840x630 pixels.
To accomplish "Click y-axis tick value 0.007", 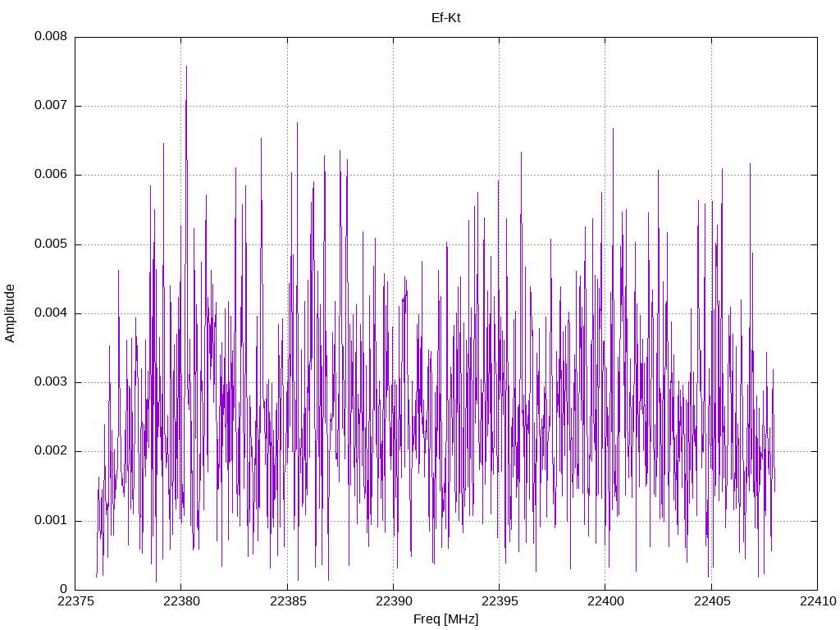I will 51,105.
